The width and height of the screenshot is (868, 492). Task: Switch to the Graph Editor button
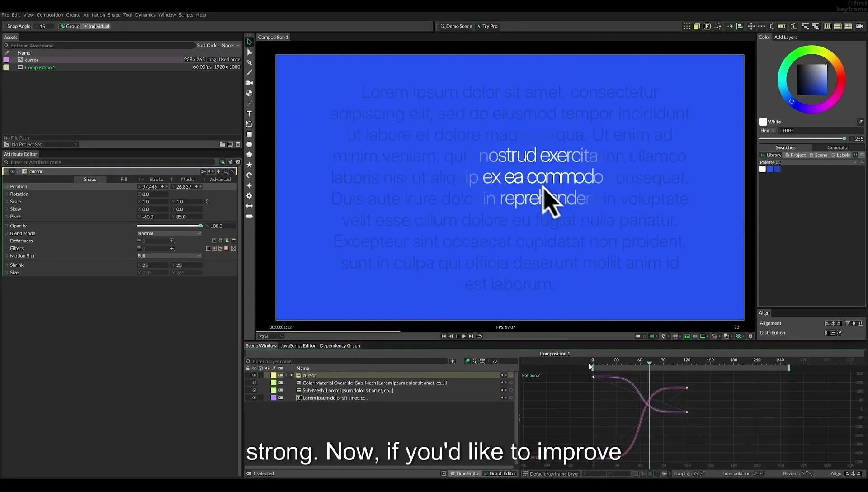[500, 473]
